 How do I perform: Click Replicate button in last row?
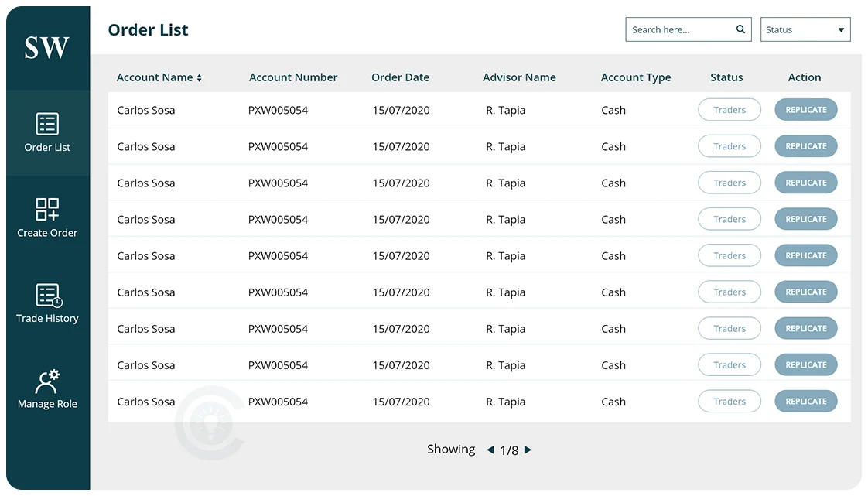point(805,402)
